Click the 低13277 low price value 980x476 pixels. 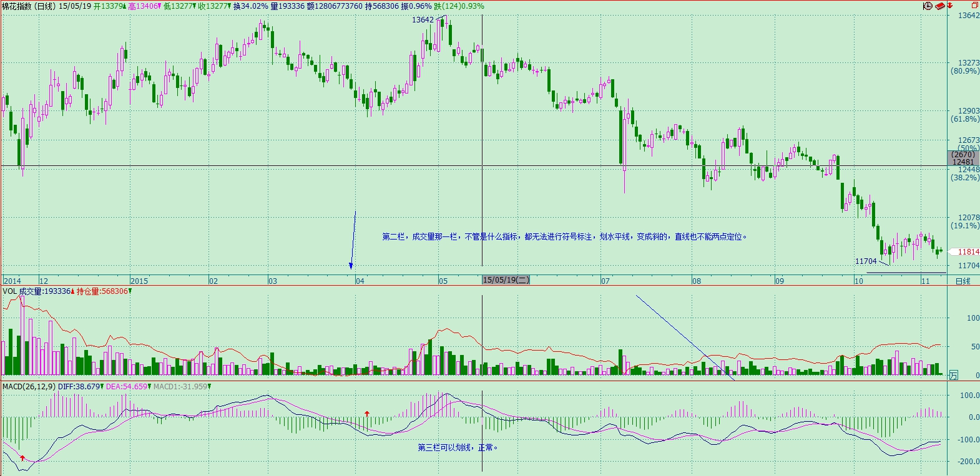coord(179,6)
